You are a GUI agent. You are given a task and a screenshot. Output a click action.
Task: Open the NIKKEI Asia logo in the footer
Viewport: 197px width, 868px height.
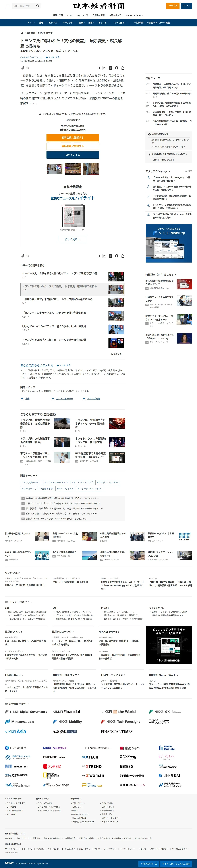[x=15, y=732]
